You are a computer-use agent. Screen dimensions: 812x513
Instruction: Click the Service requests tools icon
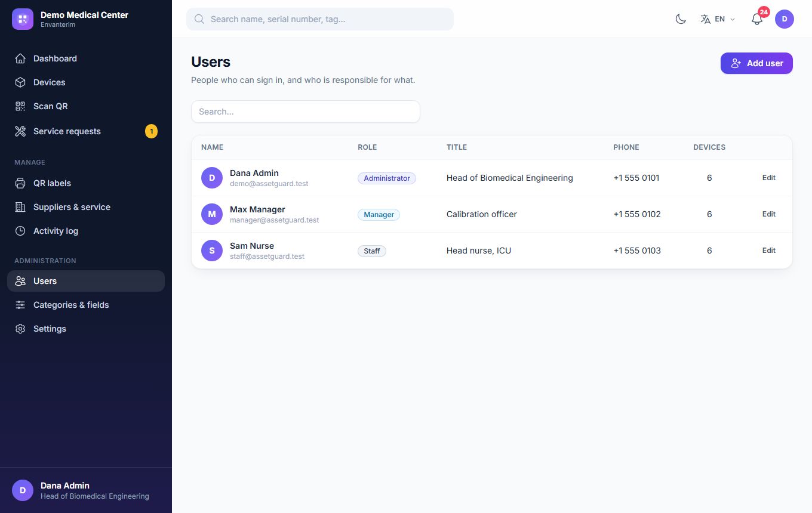(x=20, y=131)
